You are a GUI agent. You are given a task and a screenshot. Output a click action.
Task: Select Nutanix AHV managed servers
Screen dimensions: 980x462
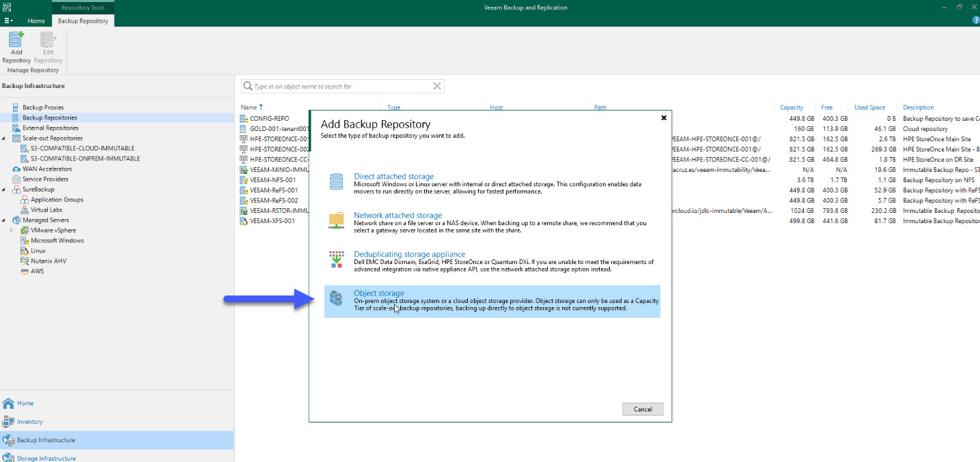[48, 261]
